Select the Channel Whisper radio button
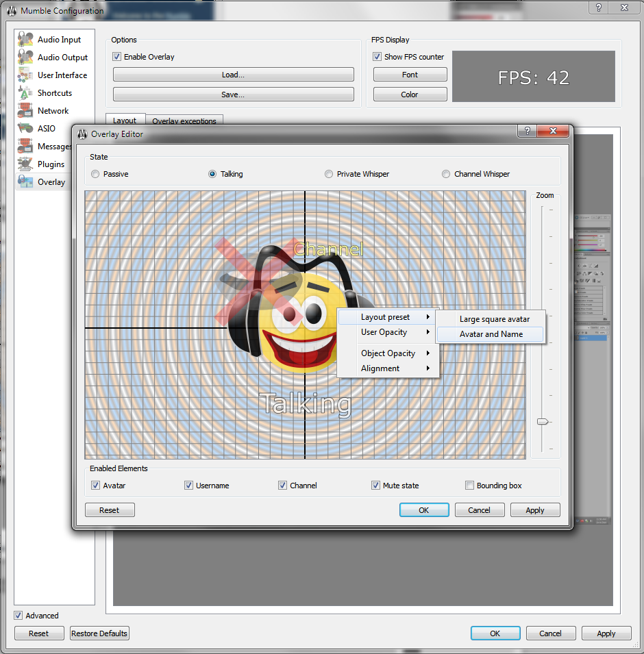This screenshot has height=654, width=644. pyautogui.click(x=446, y=174)
